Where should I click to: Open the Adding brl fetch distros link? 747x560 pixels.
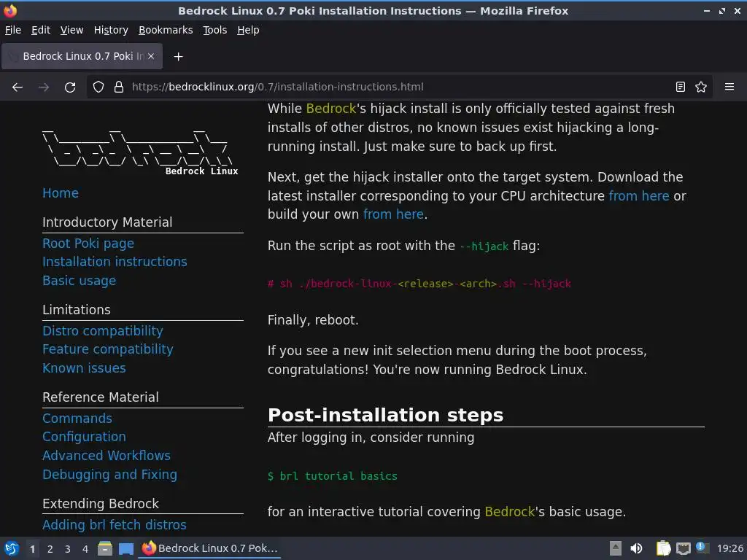[x=115, y=525]
